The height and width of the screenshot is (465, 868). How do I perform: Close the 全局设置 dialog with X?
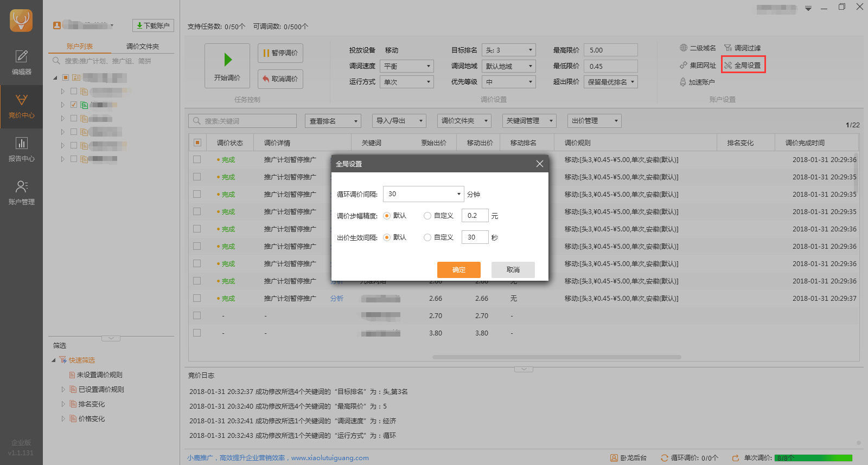[539, 164]
